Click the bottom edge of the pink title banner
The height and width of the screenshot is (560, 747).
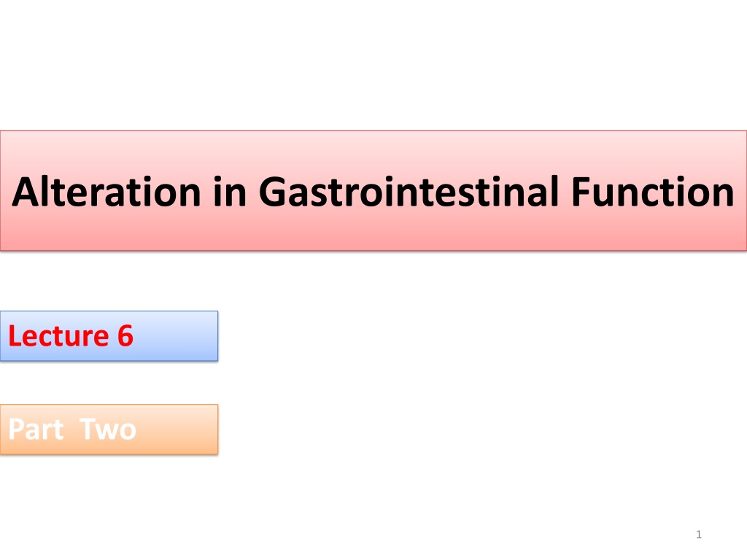click(x=373, y=250)
